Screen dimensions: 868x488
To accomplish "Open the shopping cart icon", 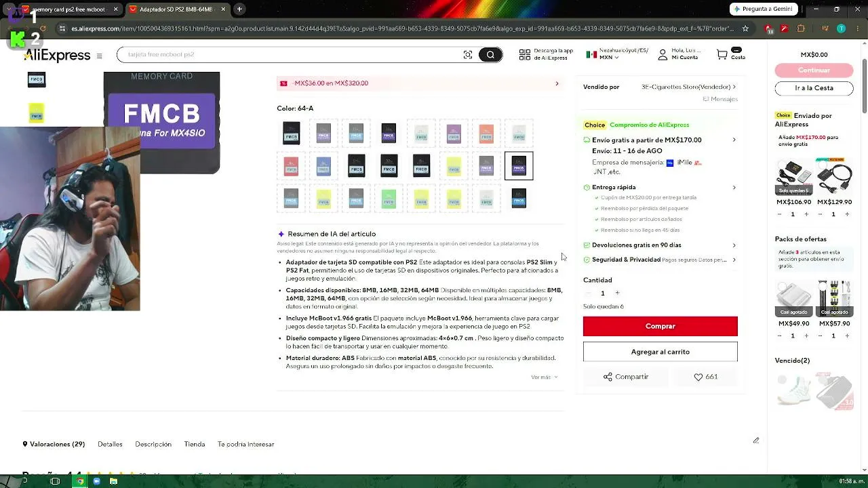I will pyautogui.click(x=722, y=55).
